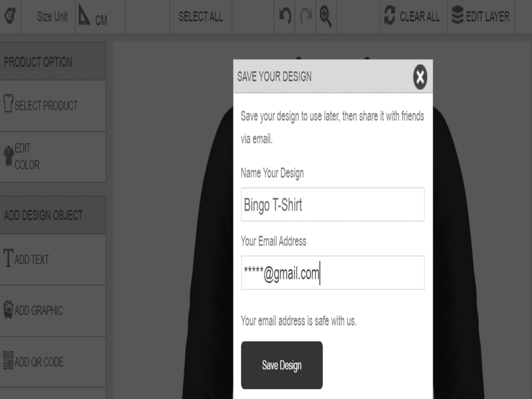
Task: Clear all design elements
Action: 414,16
